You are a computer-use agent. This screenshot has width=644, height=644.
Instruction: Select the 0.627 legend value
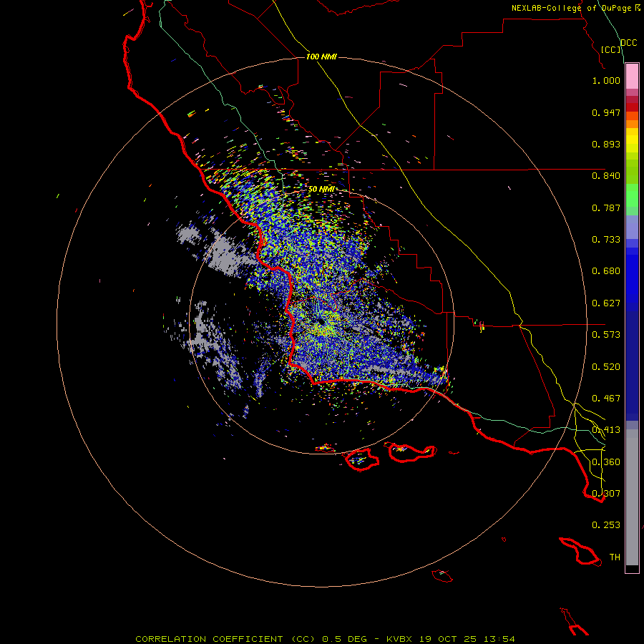click(606, 303)
